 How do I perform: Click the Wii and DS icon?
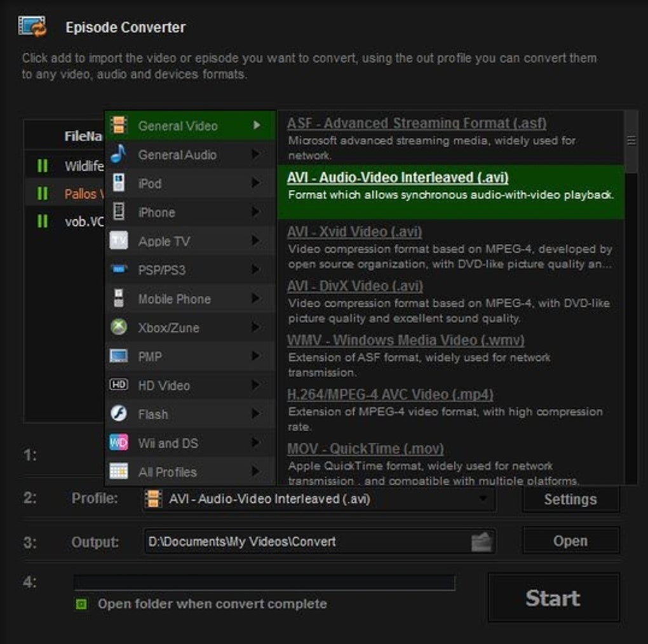pos(119,443)
